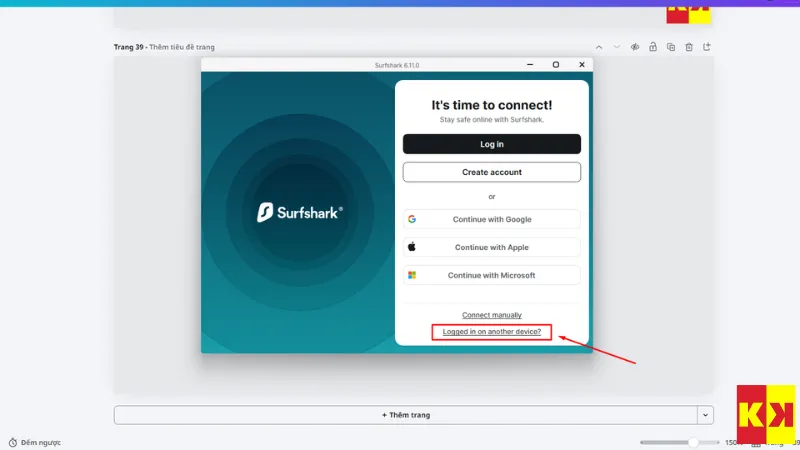Click the Log in button

click(x=491, y=144)
